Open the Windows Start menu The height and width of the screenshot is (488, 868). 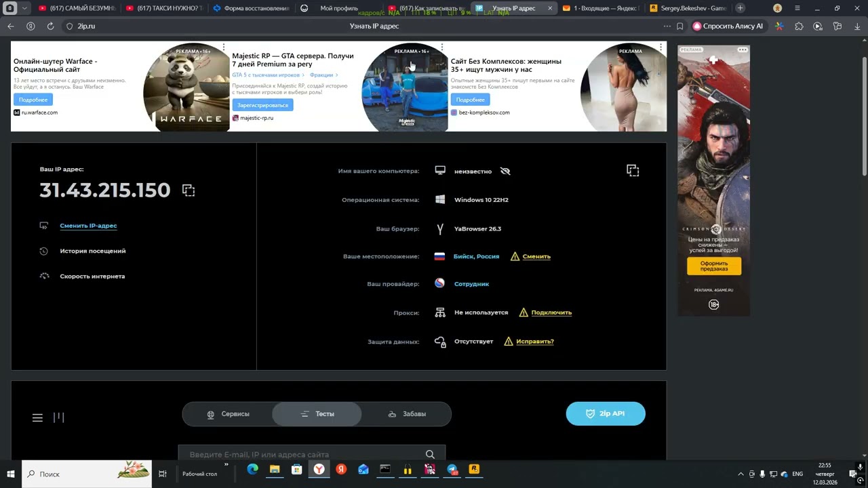11,474
